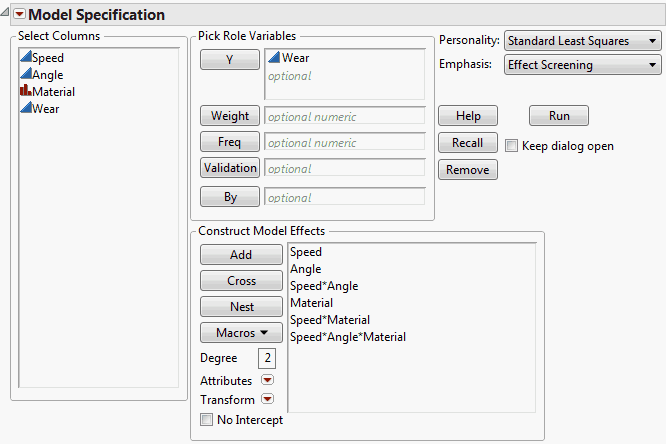Image resolution: width=666 pixels, height=444 pixels.
Task: Click the Degree value field
Action: (268, 358)
